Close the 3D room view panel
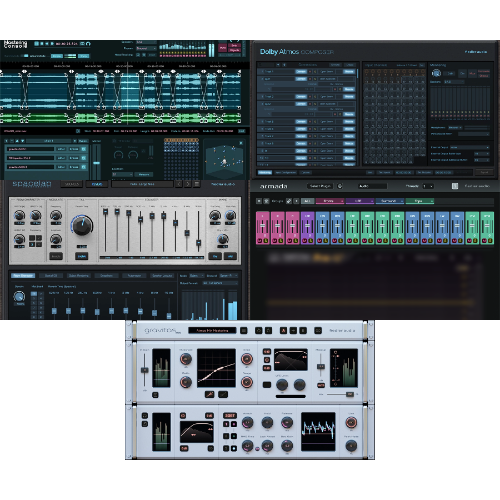 (x=241, y=143)
